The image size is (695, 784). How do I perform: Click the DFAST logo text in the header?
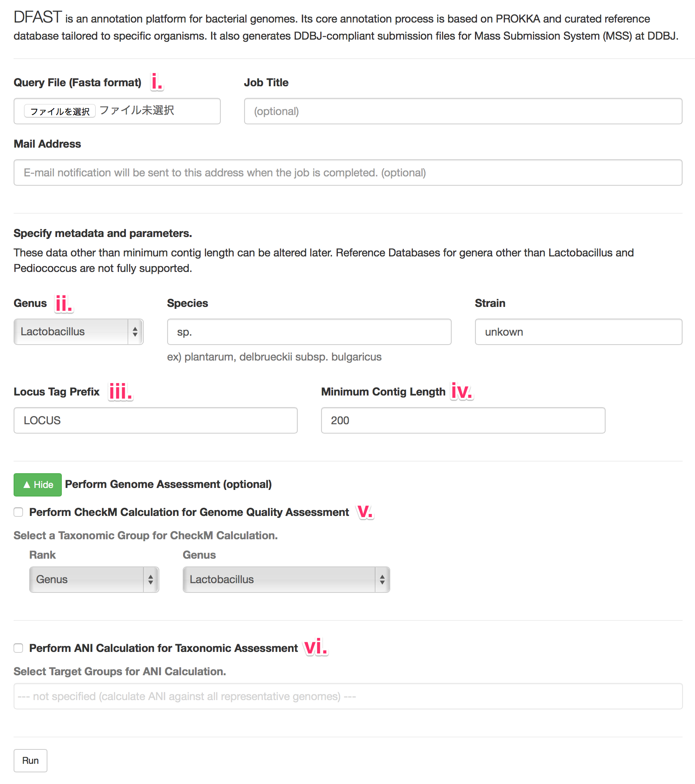pyautogui.click(x=38, y=17)
